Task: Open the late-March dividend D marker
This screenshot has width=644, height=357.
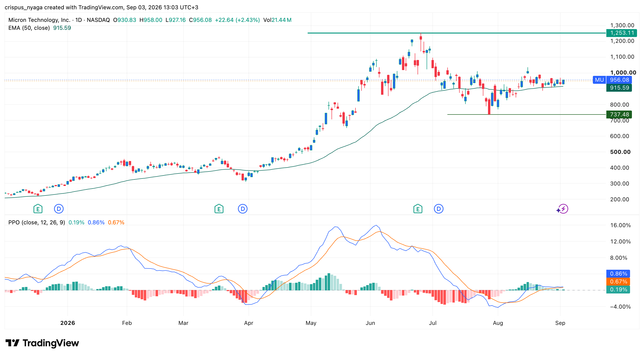Action: [242, 209]
